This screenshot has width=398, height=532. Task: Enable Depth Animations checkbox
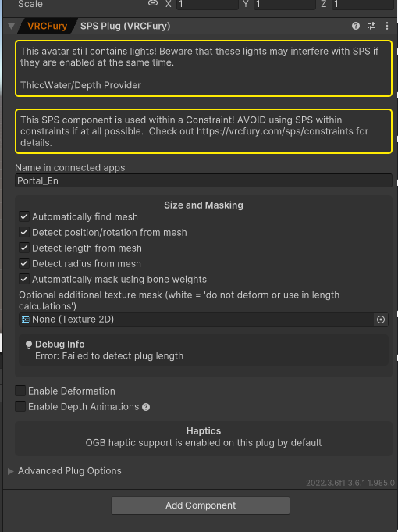(20, 406)
